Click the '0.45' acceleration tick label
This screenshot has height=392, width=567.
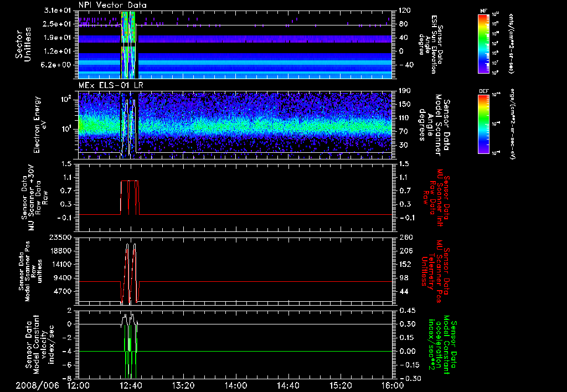[x=407, y=311]
